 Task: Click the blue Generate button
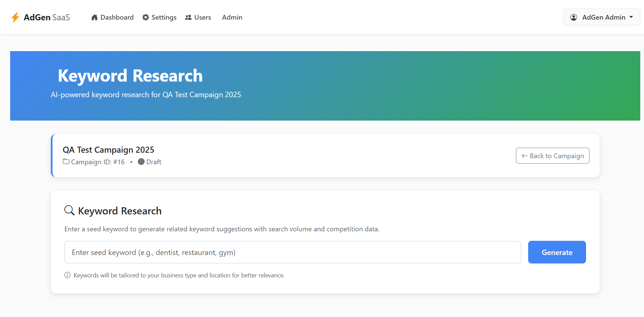tap(557, 252)
